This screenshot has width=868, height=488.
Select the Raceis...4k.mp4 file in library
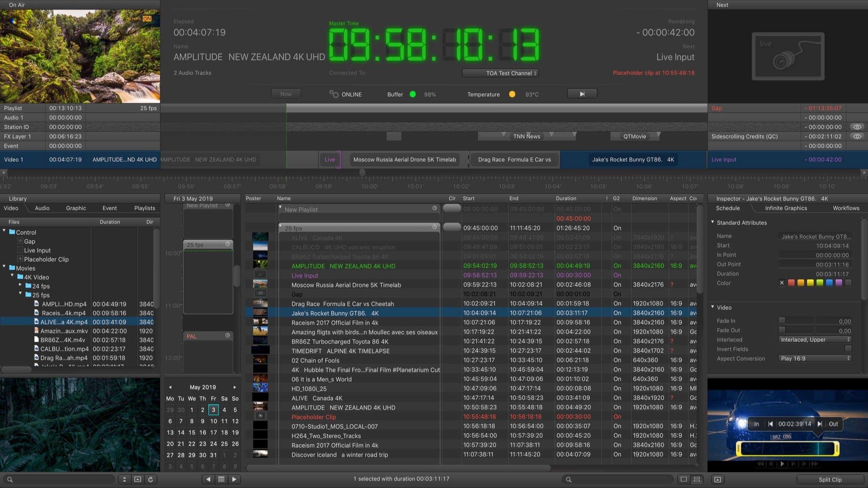(x=64, y=313)
